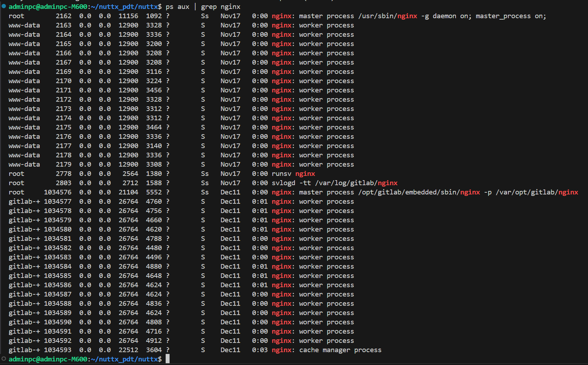This screenshot has width=588, height=365.
Task: Click RSS value 4756 in PID 1034578 row
Action: (x=154, y=211)
